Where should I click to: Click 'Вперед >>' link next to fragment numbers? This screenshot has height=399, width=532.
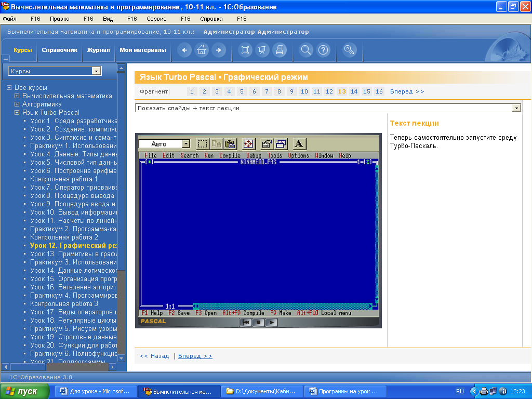407,91
